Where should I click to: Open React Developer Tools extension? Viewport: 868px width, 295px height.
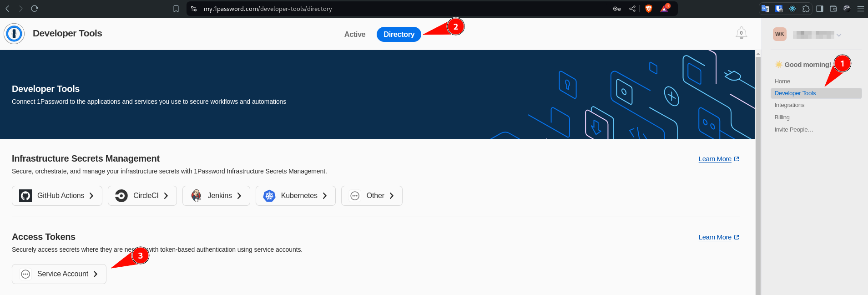(792, 9)
